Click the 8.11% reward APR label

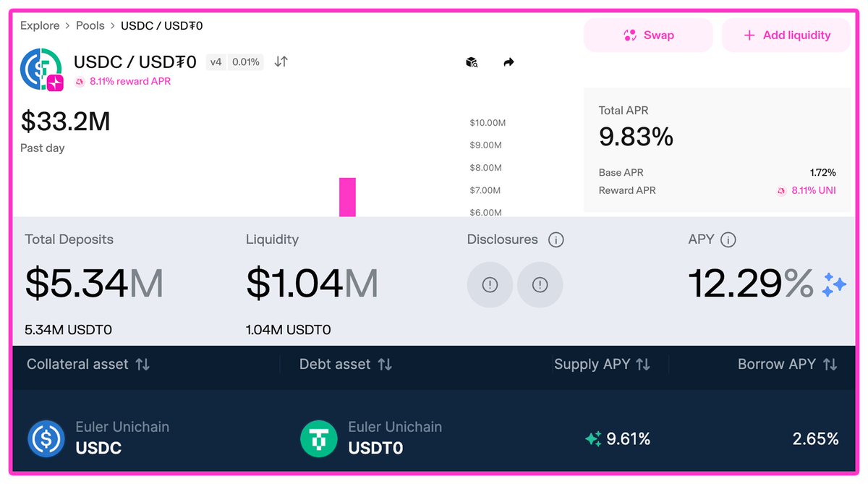pyautogui.click(x=130, y=82)
